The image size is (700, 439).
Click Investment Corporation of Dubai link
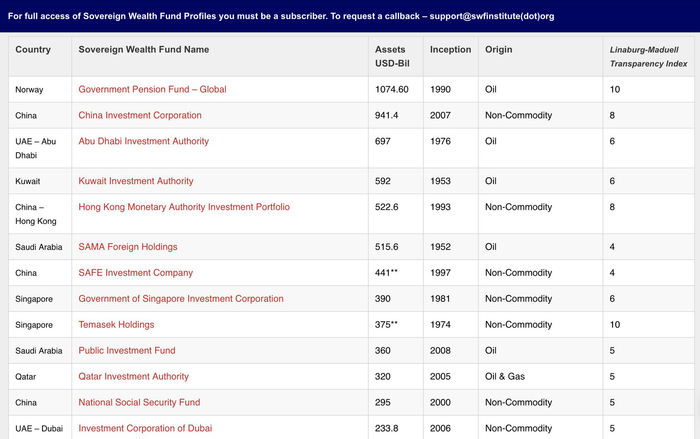145,428
